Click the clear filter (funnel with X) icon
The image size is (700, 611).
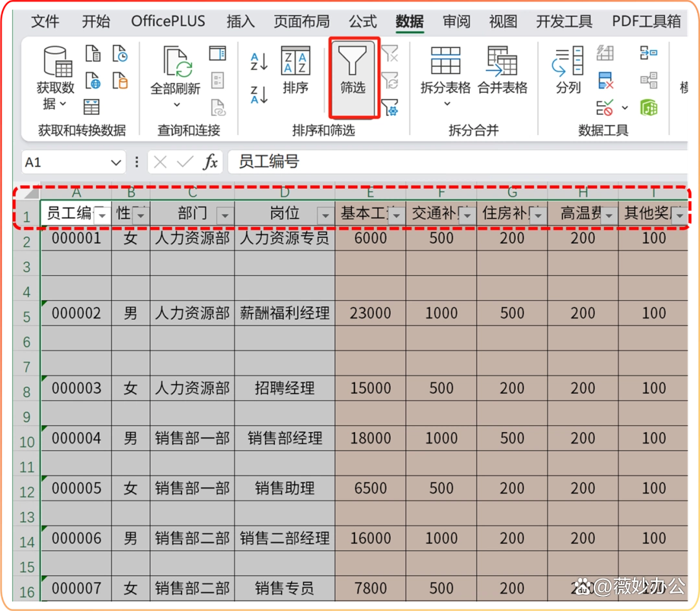click(x=391, y=54)
